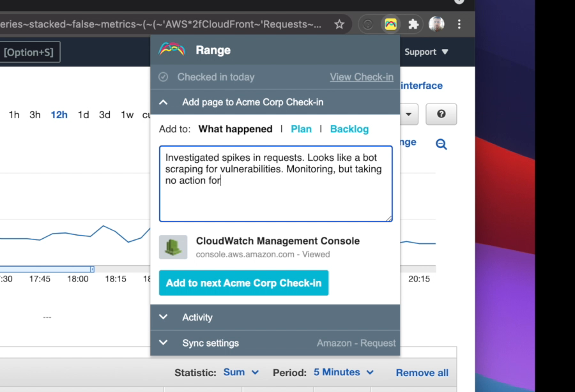
Task: Click the Checked in today checkmark icon
Action: click(x=163, y=77)
